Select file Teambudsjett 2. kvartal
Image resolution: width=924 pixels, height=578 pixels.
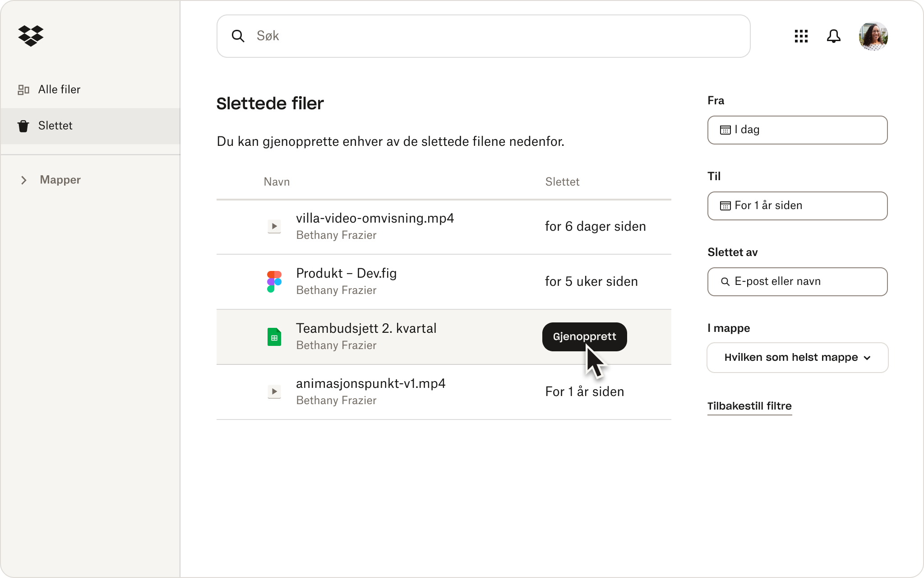[x=366, y=328]
